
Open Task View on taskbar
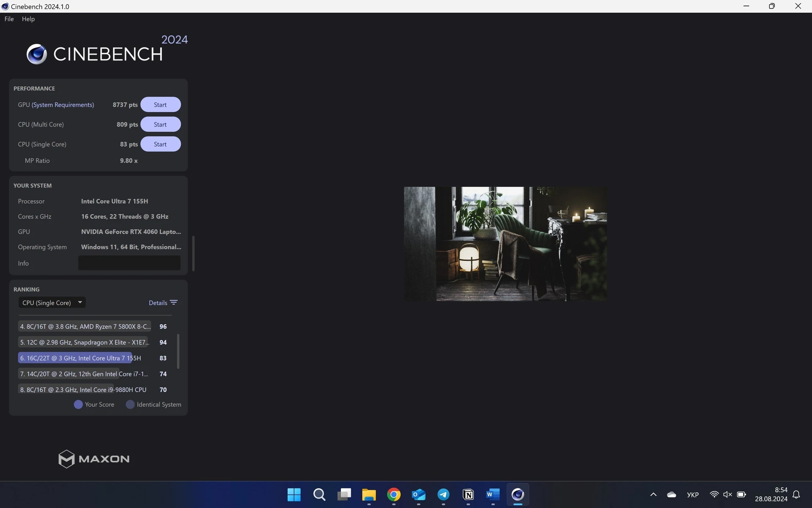344,494
